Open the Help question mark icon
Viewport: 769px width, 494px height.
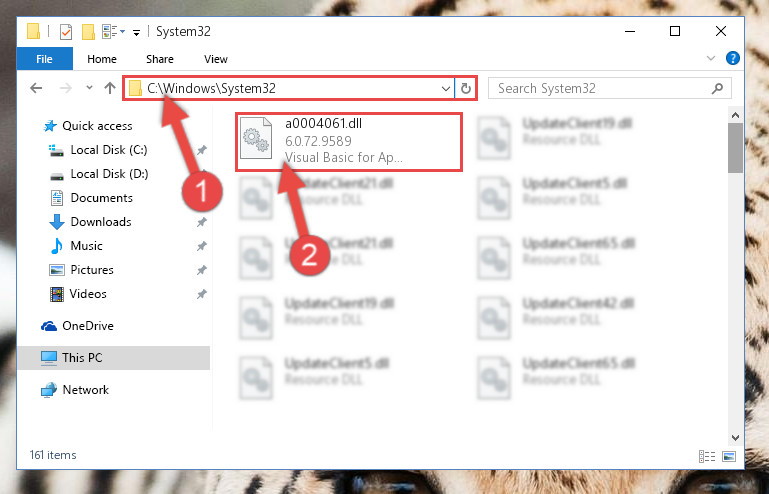pyautogui.click(x=733, y=58)
